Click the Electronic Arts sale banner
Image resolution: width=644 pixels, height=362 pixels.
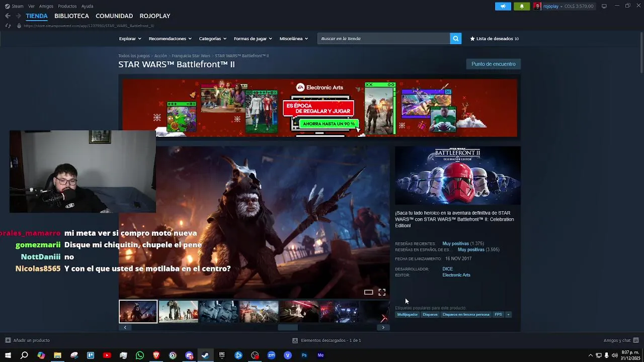[x=320, y=108]
